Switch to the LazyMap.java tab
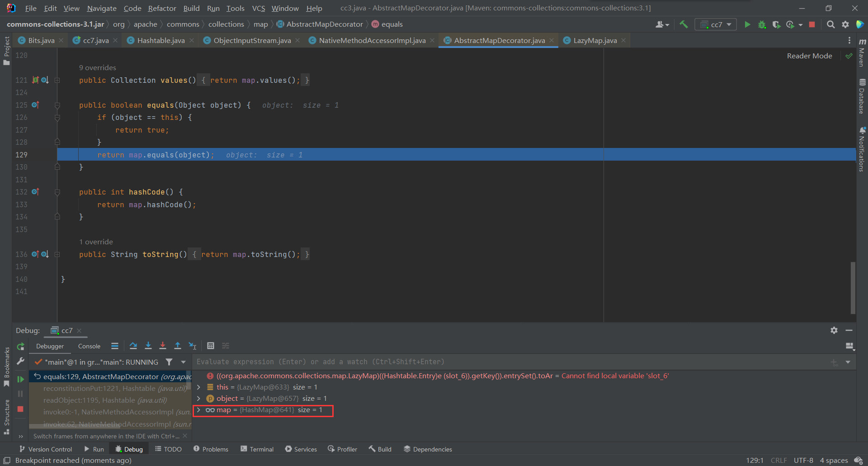Screen dimensions: 868x466 (594, 41)
